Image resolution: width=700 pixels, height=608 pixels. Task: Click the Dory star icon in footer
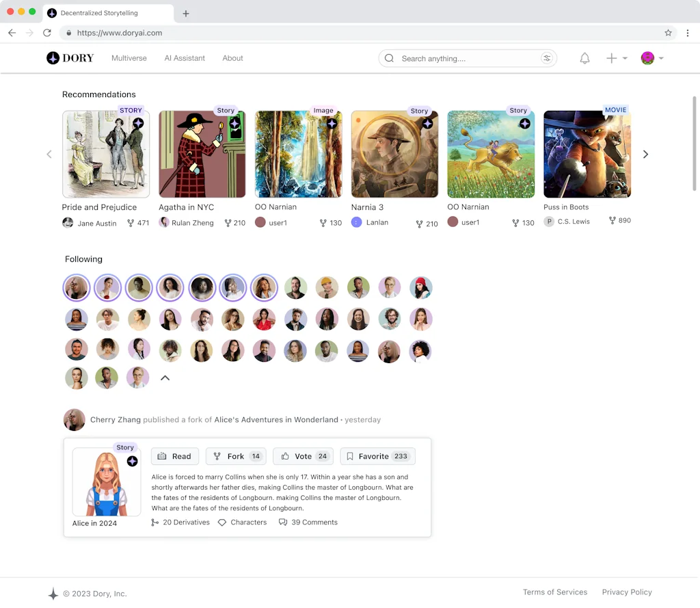click(x=53, y=594)
